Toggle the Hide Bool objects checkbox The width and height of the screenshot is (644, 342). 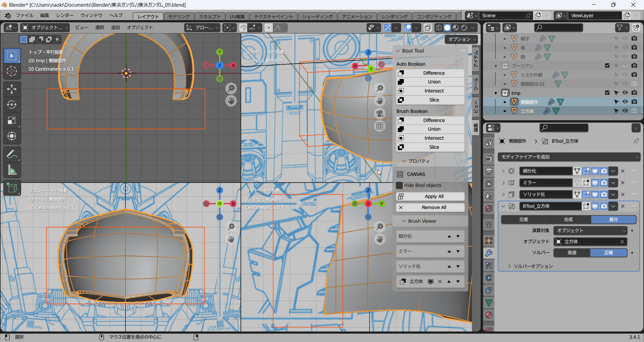[399, 185]
